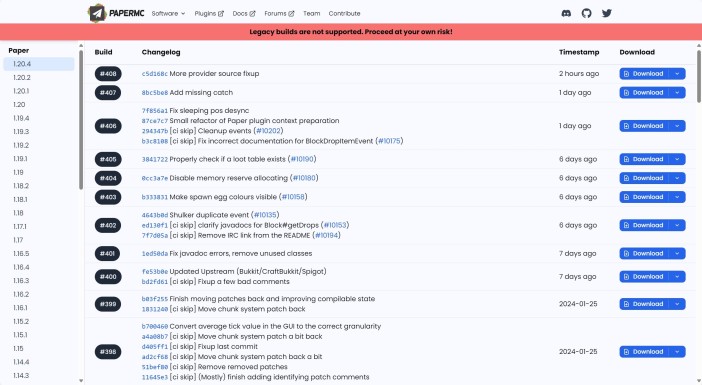Open pull request #10158 link
Viewport: 702px width, 385px height.
[x=293, y=197]
